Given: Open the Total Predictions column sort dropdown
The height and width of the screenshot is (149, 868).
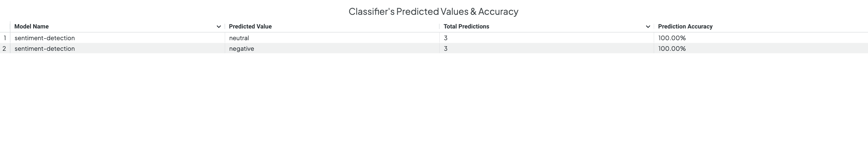Looking at the screenshot, I should [648, 27].
